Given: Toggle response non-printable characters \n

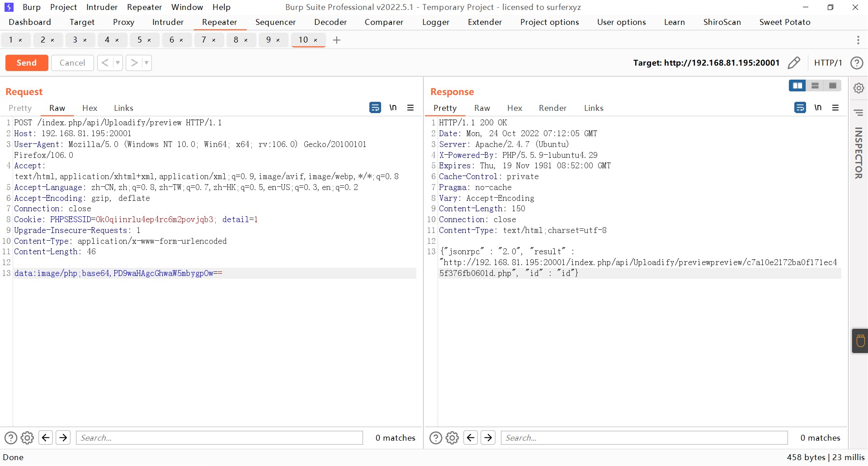Looking at the screenshot, I should point(818,108).
